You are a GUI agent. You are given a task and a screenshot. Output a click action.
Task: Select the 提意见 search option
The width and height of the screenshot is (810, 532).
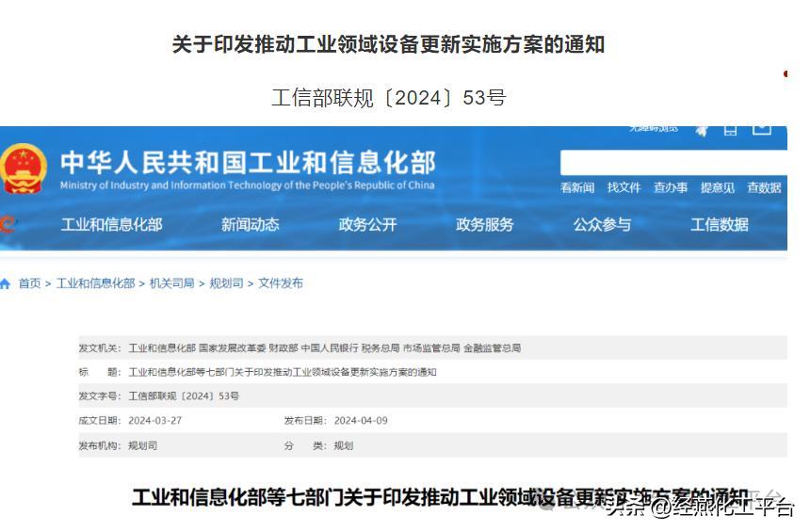[718, 187]
